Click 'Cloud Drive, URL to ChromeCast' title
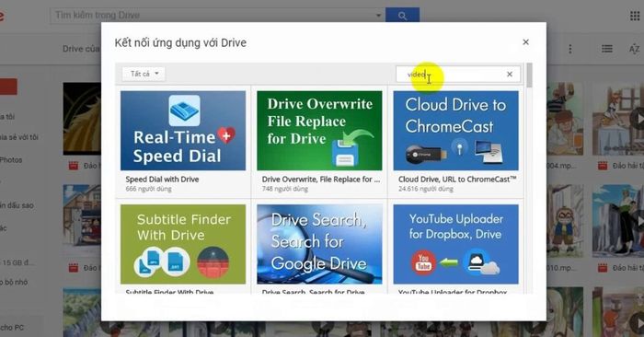Viewport: 644px width, 337px height. (x=457, y=180)
